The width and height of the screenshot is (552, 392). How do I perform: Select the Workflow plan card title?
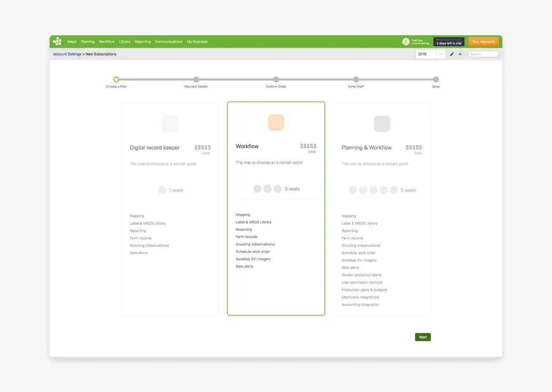coord(247,147)
